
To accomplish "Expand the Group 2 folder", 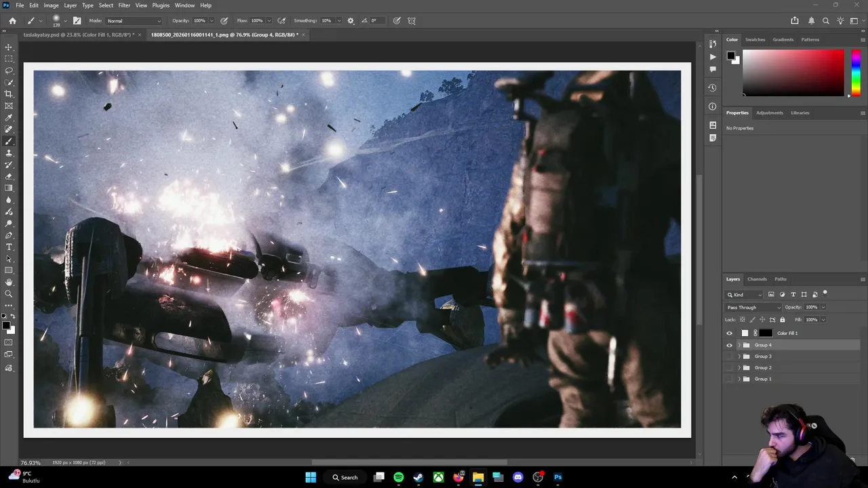I will tap(739, 367).
